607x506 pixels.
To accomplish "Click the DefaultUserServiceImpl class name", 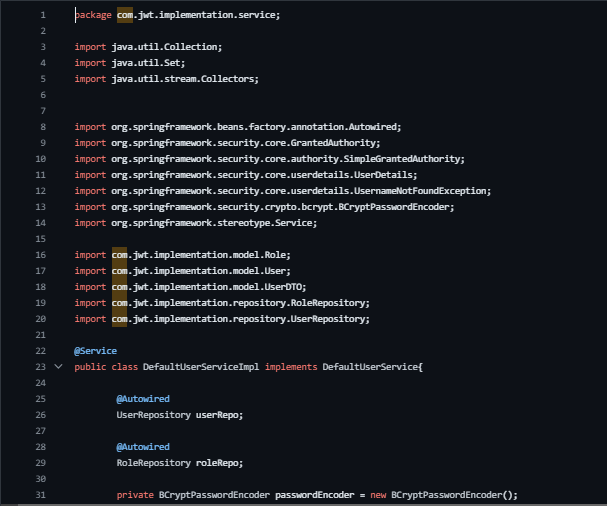I will pyautogui.click(x=201, y=367).
